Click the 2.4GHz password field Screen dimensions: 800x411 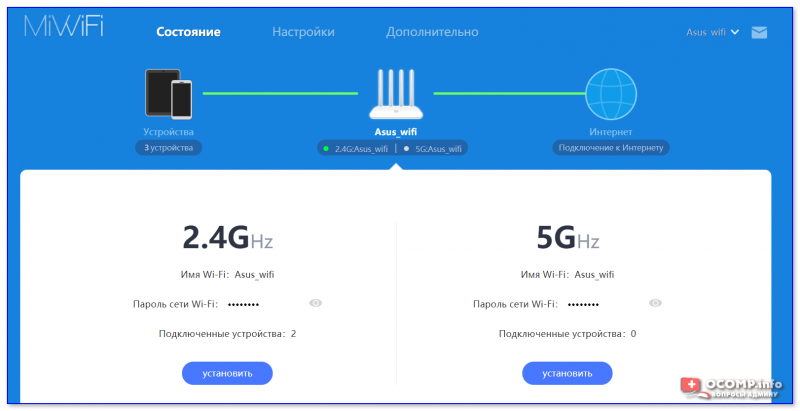pyautogui.click(x=243, y=304)
